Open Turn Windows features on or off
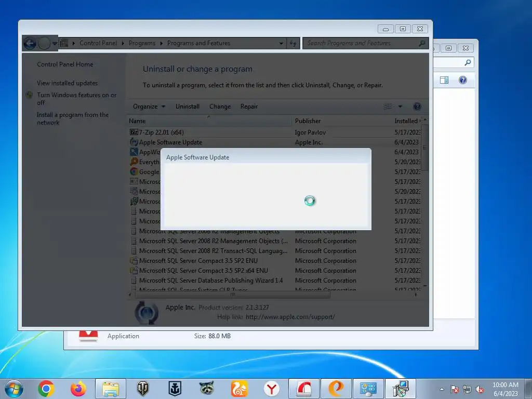The image size is (532, 399). pos(76,98)
